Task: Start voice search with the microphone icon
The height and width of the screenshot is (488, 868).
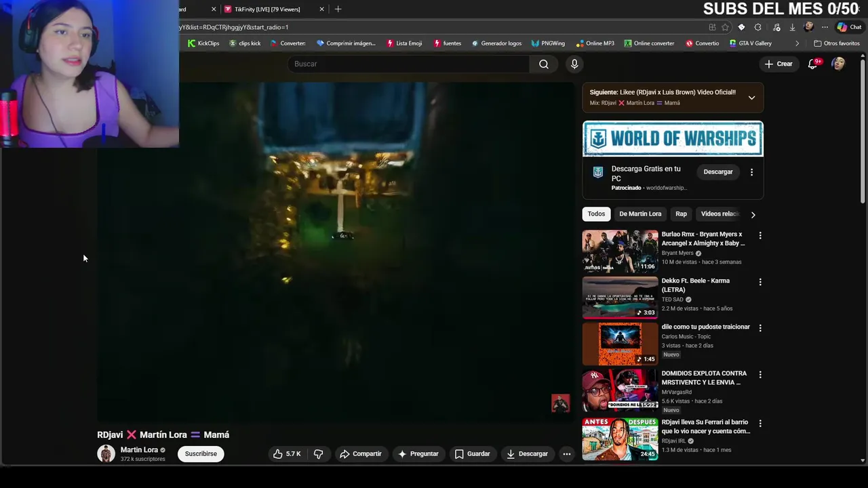Action: coord(574,64)
